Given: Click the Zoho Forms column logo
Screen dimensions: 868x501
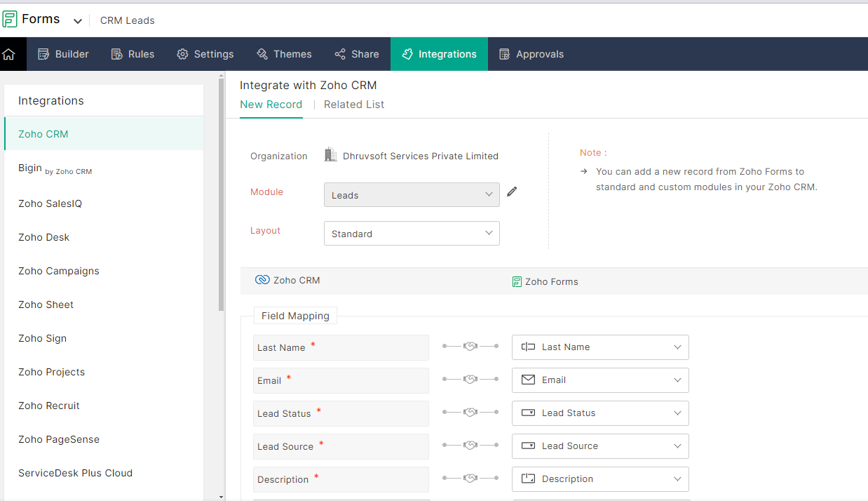Looking at the screenshot, I should tap(517, 281).
